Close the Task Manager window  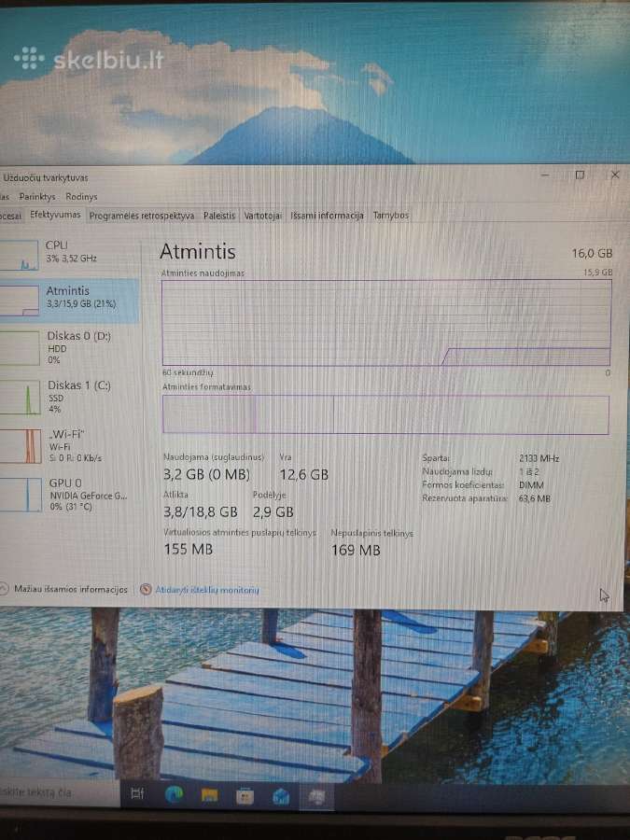[615, 175]
